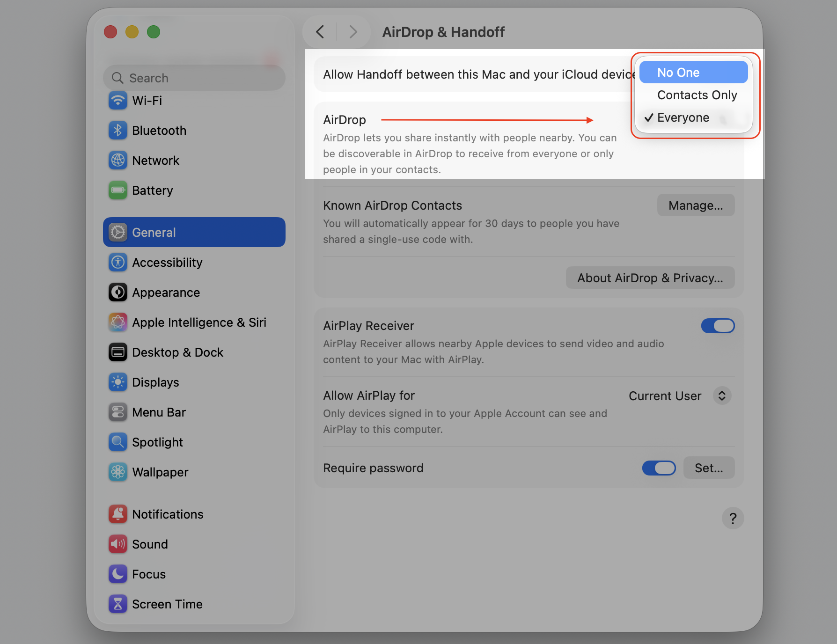Select the Wallpaper label
The width and height of the screenshot is (837, 644).
(160, 472)
